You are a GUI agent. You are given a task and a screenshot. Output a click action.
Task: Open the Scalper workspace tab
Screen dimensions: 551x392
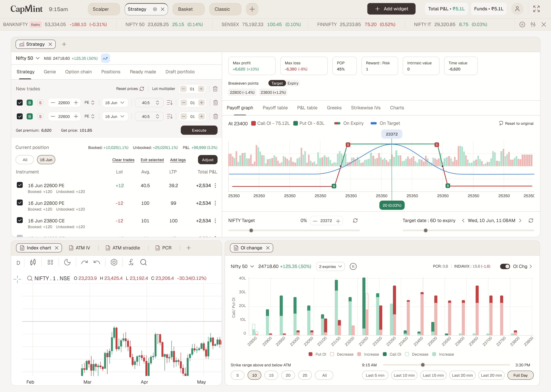click(x=104, y=9)
